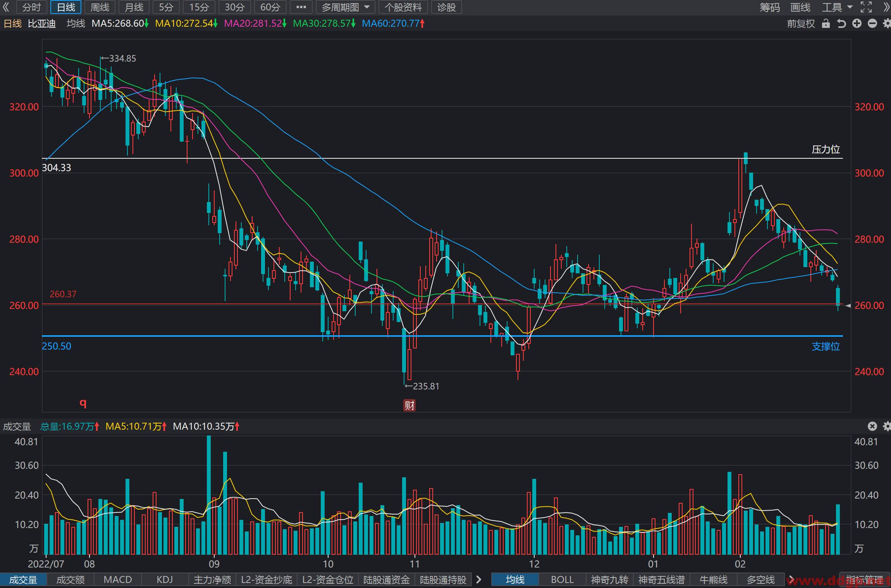This screenshot has height=588, width=891.
Task: Select 日线 daily period
Action: pyautogui.click(x=66, y=7)
